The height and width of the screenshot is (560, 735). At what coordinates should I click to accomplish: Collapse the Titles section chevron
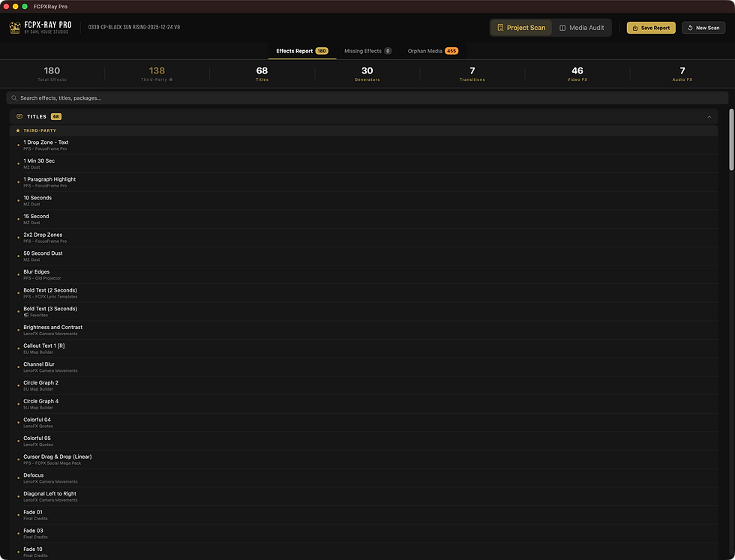(709, 117)
